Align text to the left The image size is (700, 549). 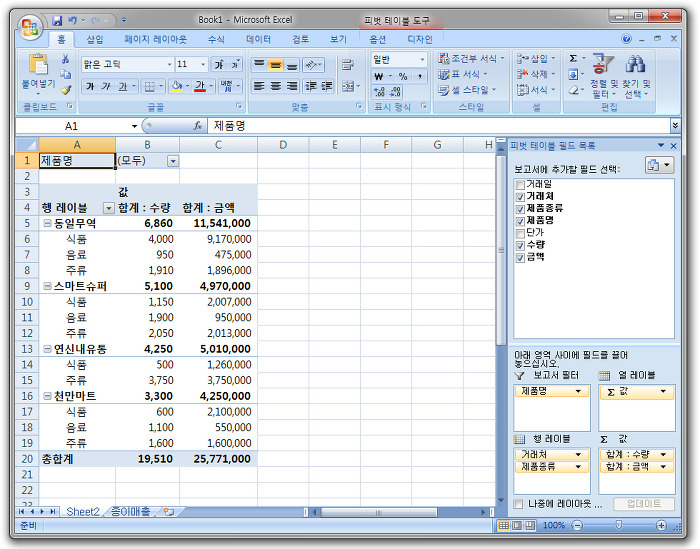pyautogui.click(x=259, y=86)
